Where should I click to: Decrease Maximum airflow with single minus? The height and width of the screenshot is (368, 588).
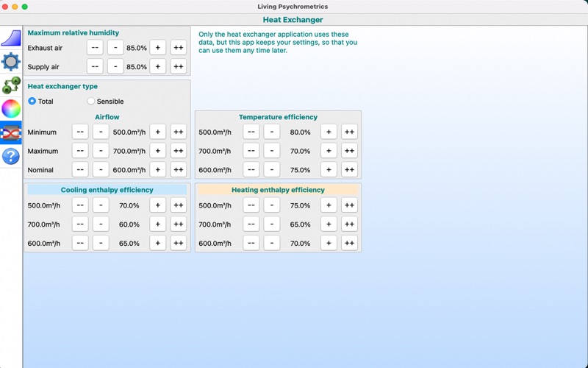click(101, 151)
